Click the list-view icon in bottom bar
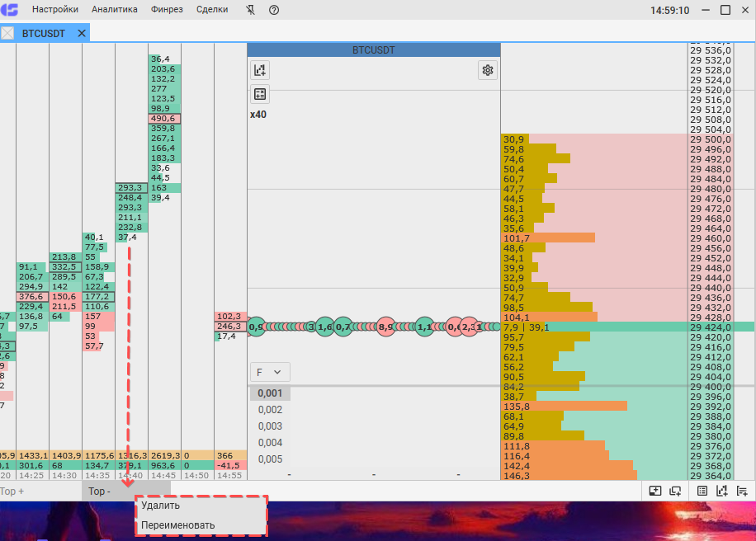 [702, 491]
